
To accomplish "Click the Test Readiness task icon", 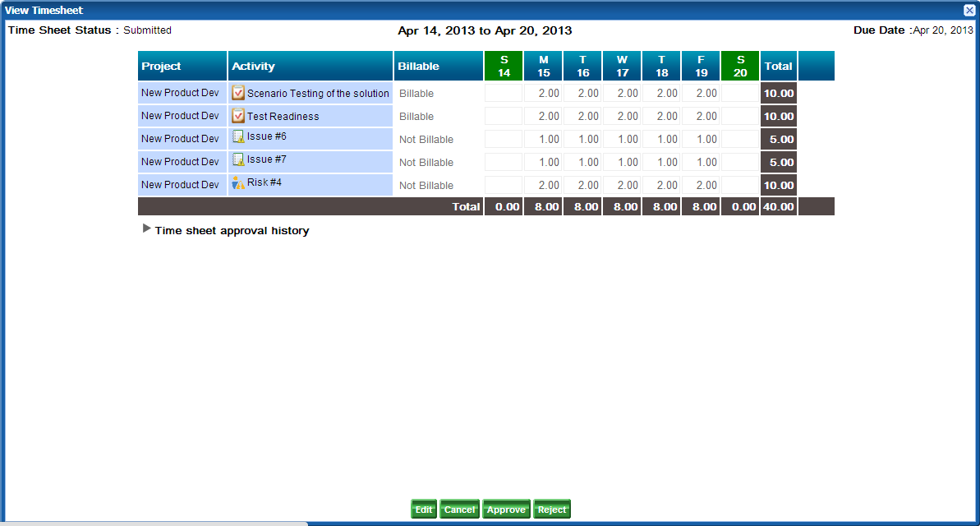I will (238, 116).
